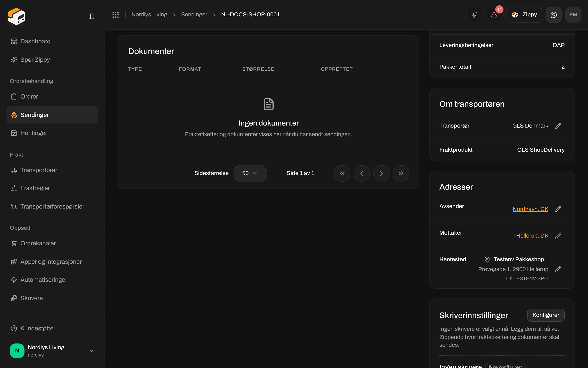Edit the Hentested pickup point
The height and width of the screenshot is (368, 588).
[558, 268]
